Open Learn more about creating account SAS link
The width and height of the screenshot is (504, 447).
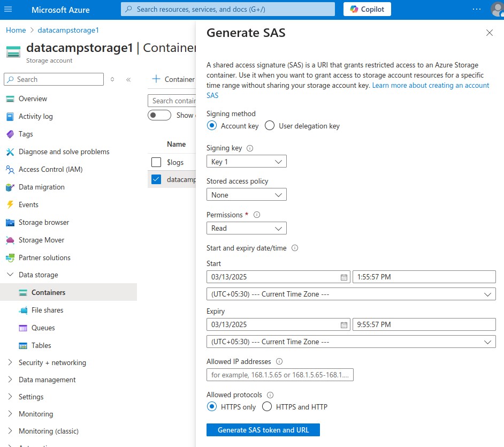point(430,86)
